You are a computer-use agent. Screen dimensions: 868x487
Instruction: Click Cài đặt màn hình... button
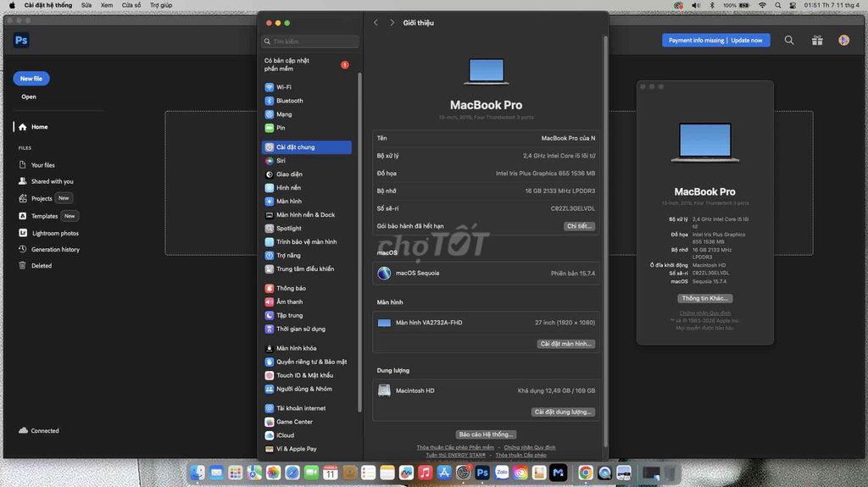[565, 344]
